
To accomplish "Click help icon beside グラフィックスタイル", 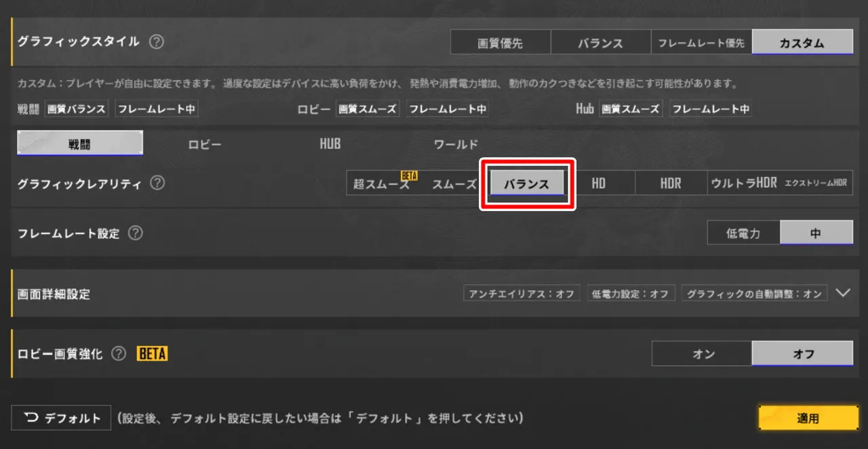I will (x=157, y=41).
